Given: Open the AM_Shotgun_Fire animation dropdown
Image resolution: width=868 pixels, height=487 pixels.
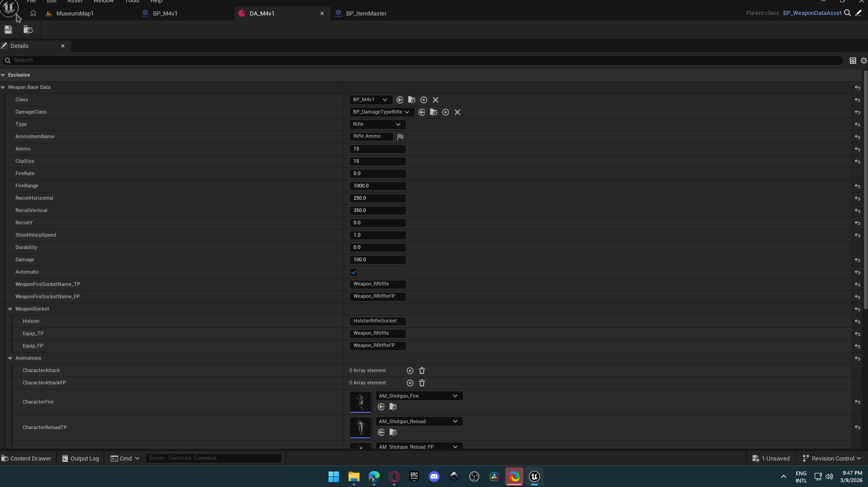Looking at the screenshot, I should (419, 396).
